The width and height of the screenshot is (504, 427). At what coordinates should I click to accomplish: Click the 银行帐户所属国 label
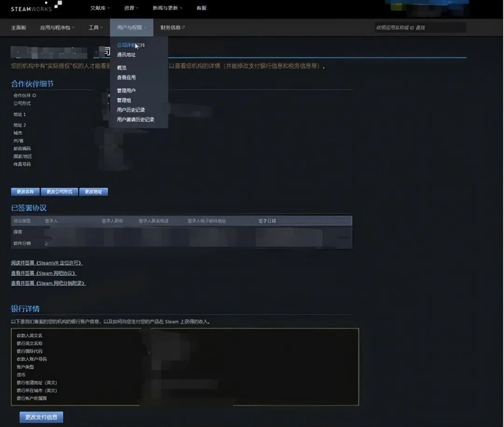click(x=32, y=398)
